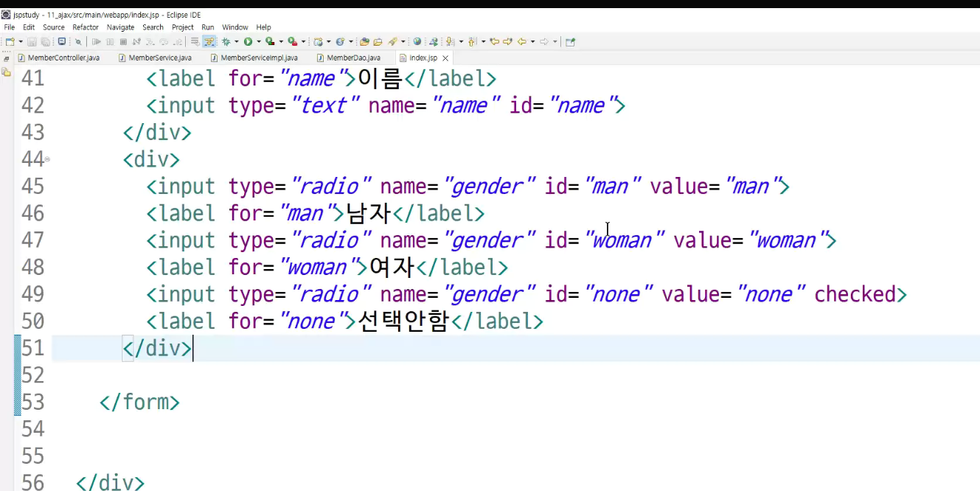Screen dimensions: 980x491
Task: Switch to MemberDao.java tab
Action: 348,58
